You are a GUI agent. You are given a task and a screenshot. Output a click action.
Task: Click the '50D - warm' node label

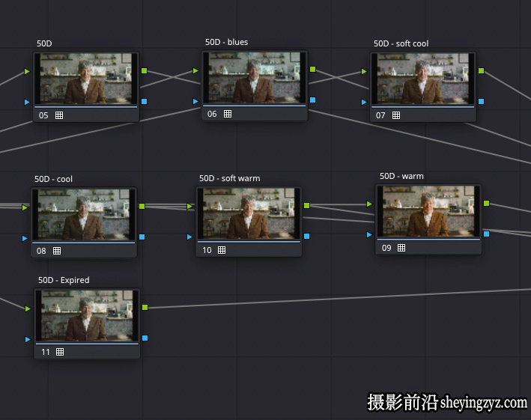pos(401,176)
